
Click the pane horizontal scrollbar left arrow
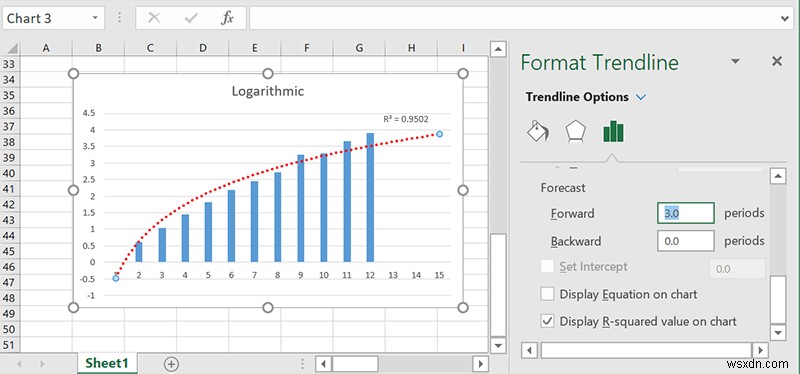530,350
